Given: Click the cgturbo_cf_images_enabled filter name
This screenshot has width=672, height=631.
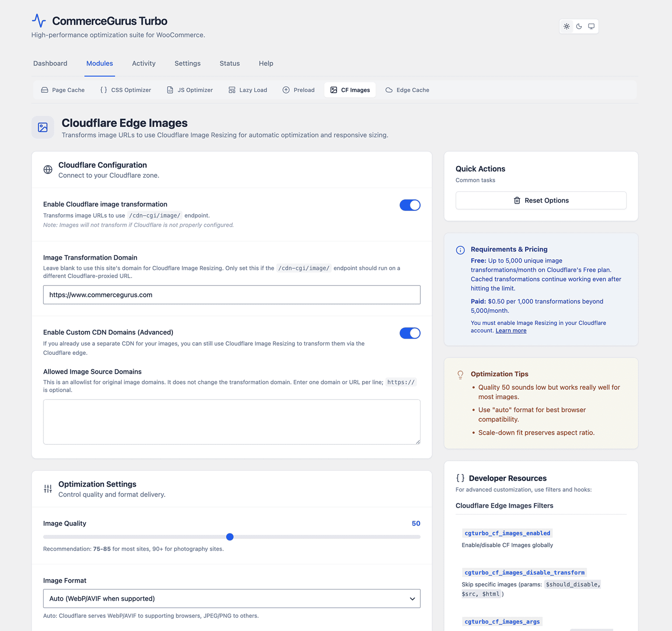Looking at the screenshot, I should [507, 533].
